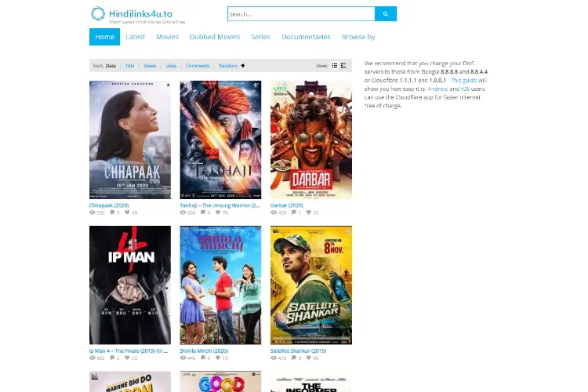Open the iOS Cloudflare app link
Image resolution: width=588 pixels, height=392 pixels.
[465, 89]
